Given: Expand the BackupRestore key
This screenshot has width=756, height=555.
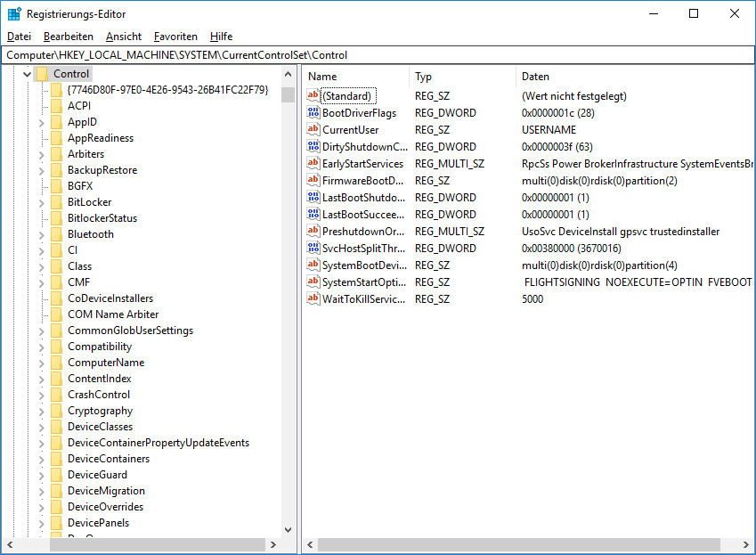Looking at the screenshot, I should (42, 171).
